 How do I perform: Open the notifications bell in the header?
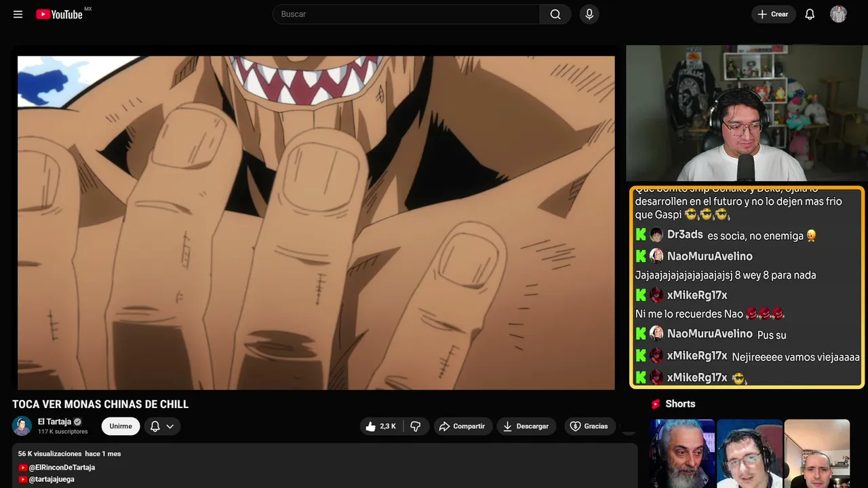click(x=810, y=14)
